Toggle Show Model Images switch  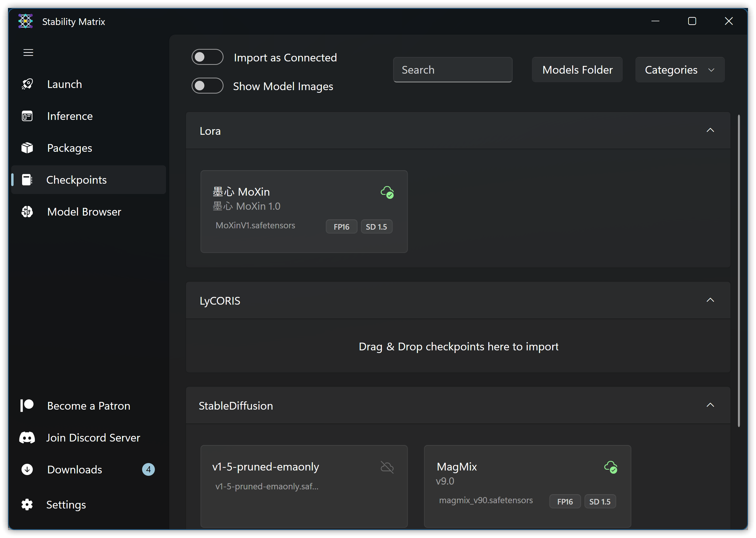tap(207, 86)
